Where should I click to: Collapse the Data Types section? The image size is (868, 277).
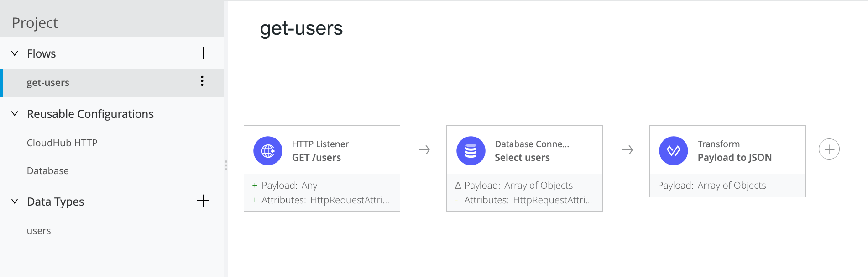tap(15, 201)
